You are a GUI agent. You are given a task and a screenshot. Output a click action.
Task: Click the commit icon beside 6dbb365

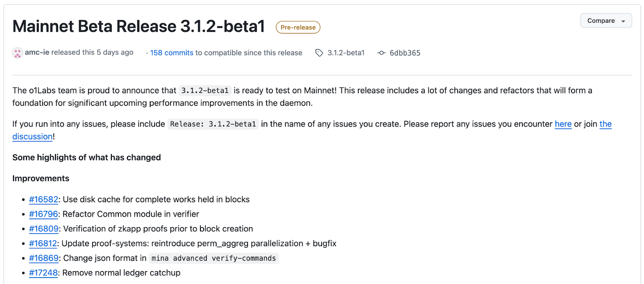pyautogui.click(x=381, y=53)
